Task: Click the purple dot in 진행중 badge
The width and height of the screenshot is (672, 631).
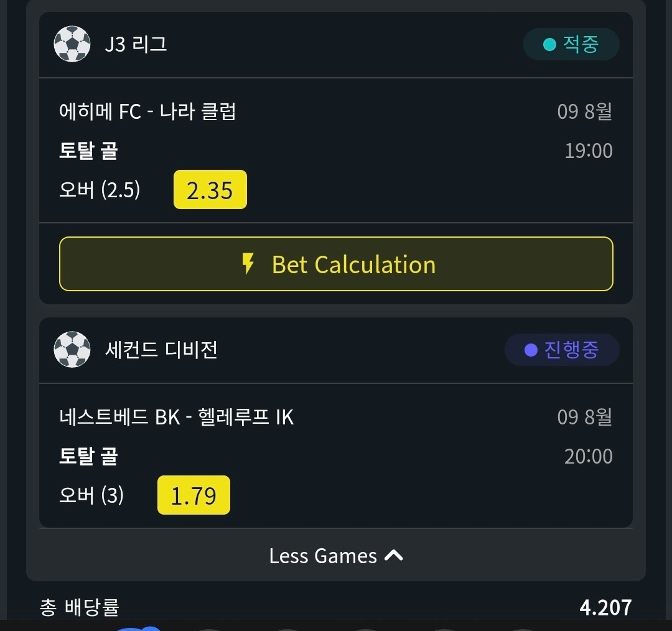Action: (x=531, y=350)
